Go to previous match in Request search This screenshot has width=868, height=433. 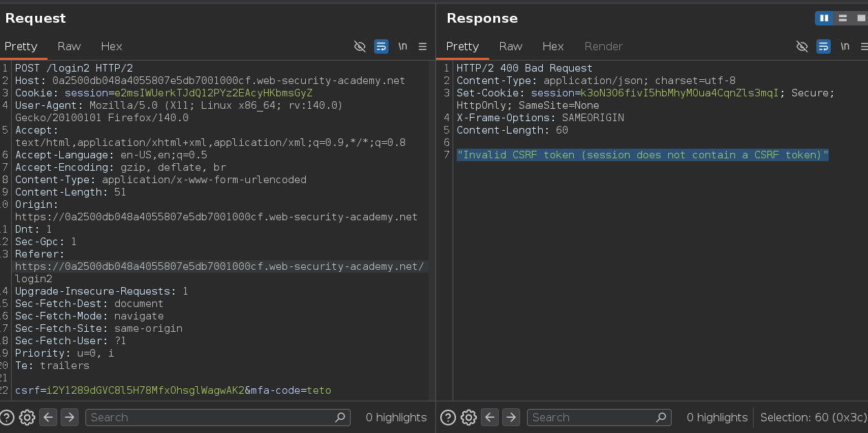point(48,417)
